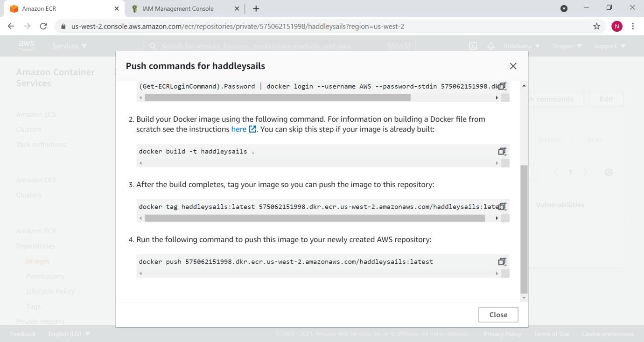The image size is (644, 342).
Task: Open Clusters under Amazon EKS
Action: (29, 195)
